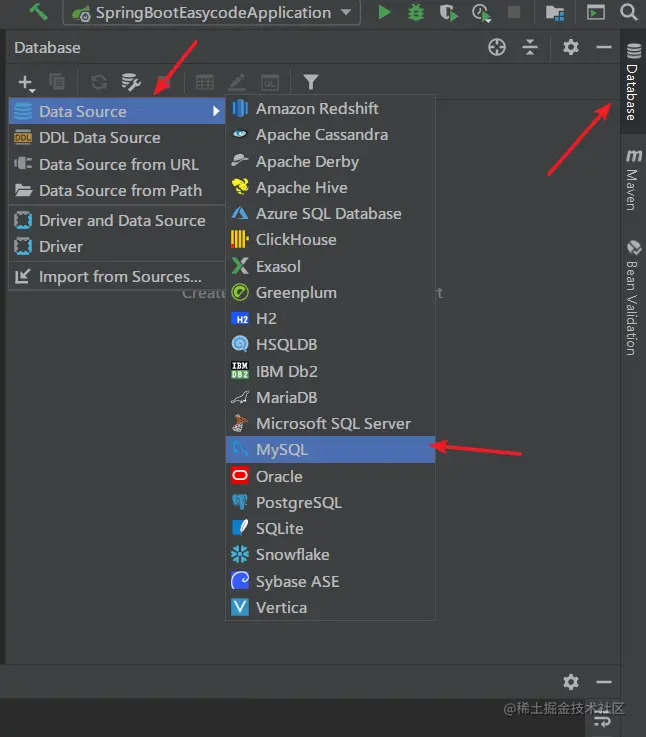Select H2 data source

coord(331,319)
